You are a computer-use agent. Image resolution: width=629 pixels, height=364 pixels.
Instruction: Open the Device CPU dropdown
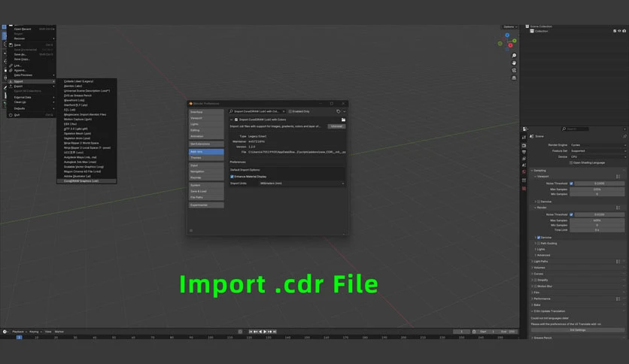[x=597, y=156]
